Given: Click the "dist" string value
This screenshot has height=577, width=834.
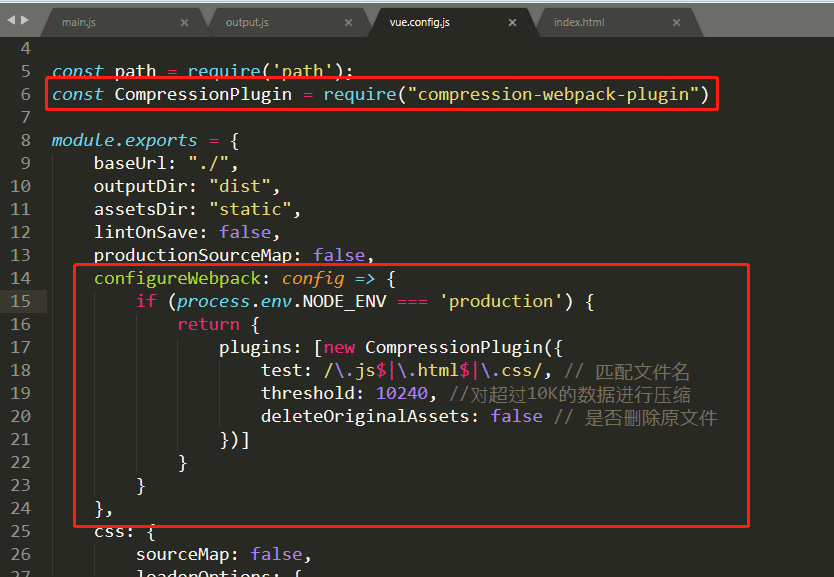Looking at the screenshot, I should (x=240, y=187).
